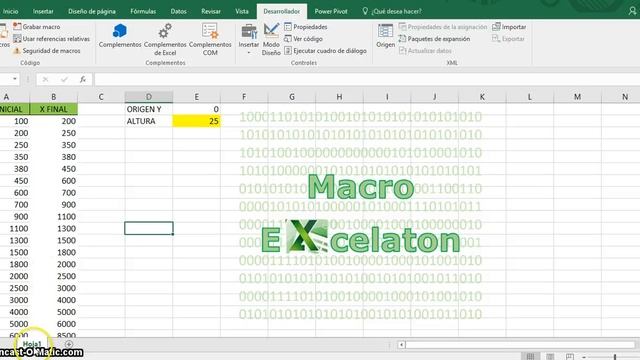Switch to Fórmulas tab
Screen dimensions: 640x360
[x=143, y=11]
